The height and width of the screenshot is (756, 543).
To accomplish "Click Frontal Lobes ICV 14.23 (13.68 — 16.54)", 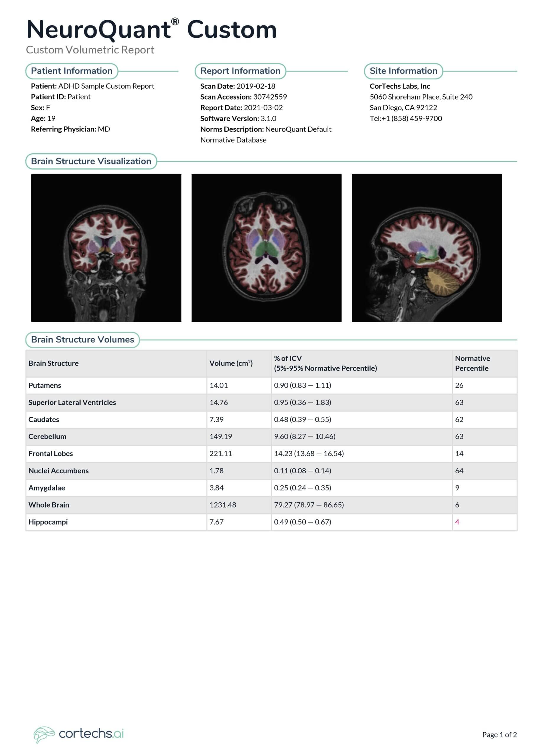I will click(x=309, y=453).
